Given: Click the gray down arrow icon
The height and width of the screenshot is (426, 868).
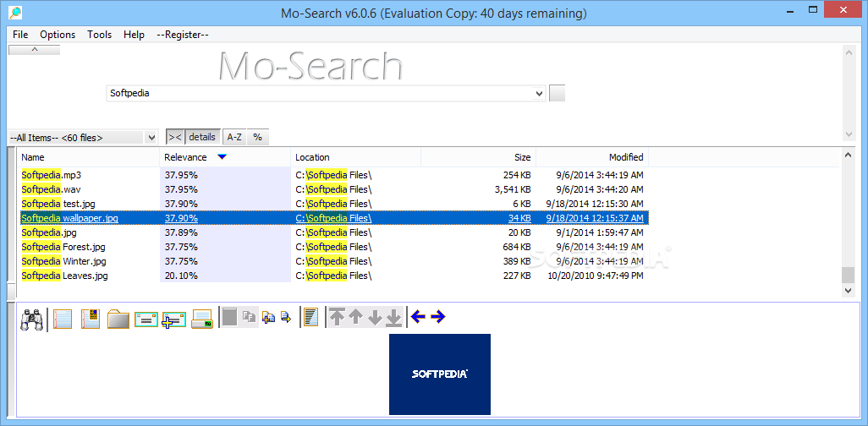Looking at the screenshot, I should pyautogui.click(x=375, y=318).
